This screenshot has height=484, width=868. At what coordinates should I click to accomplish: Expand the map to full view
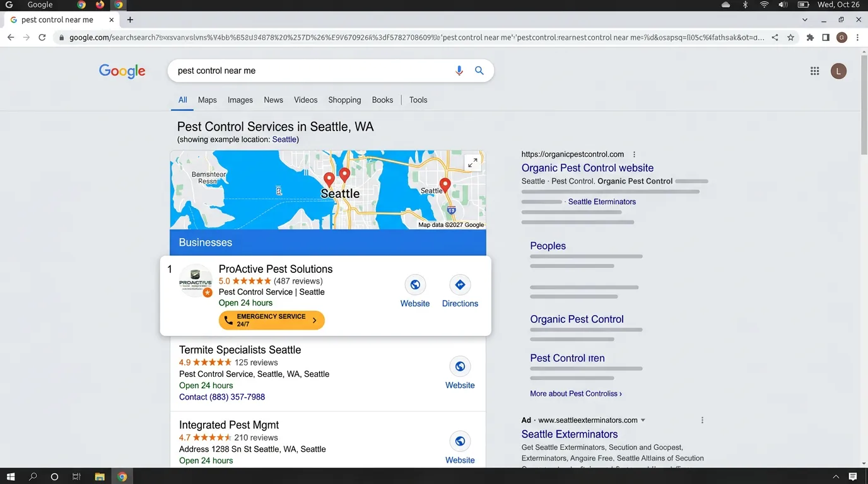(x=472, y=163)
